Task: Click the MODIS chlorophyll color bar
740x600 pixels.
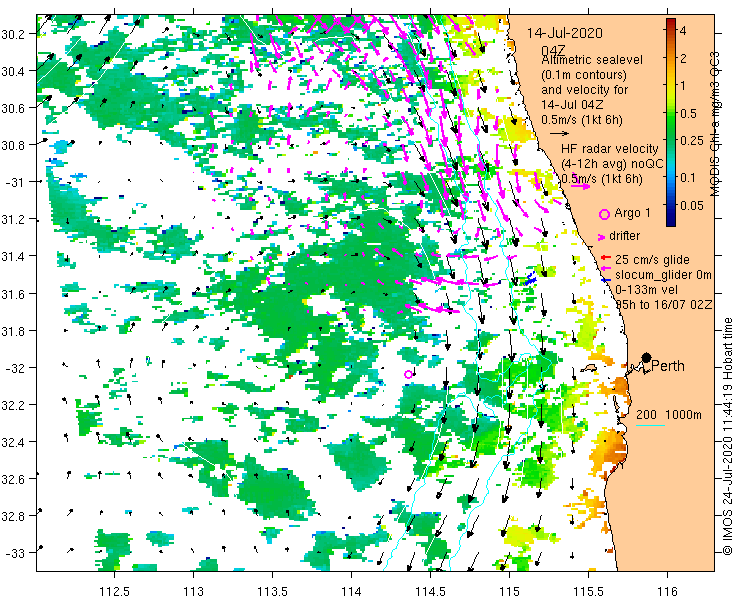Action: (671, 123)
